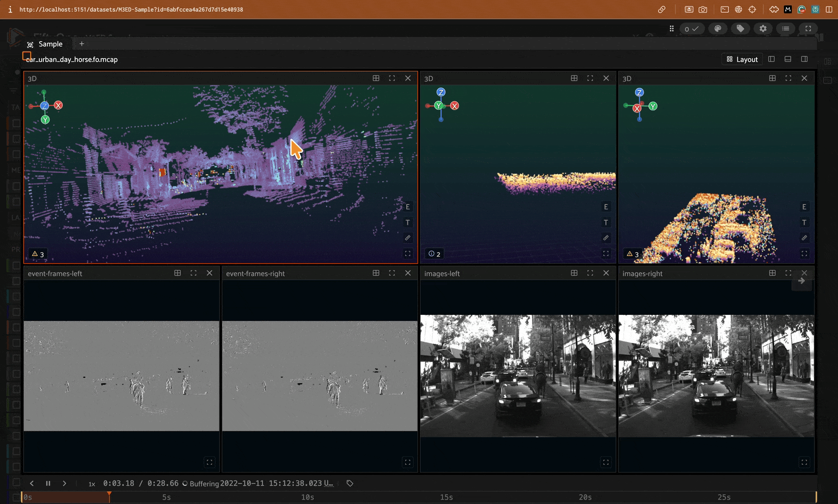Toggle the E button in first 3D panel

click(x=408, y=207)
